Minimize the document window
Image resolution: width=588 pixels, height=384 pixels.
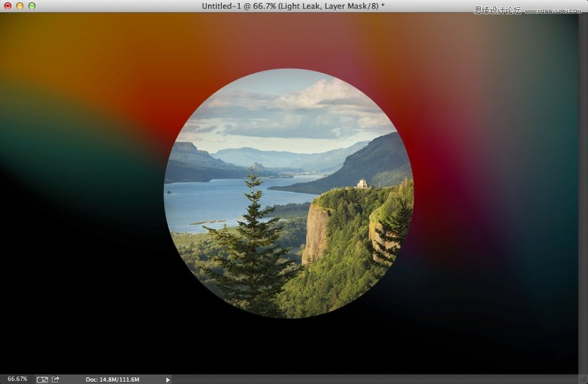tap(20, 5)
